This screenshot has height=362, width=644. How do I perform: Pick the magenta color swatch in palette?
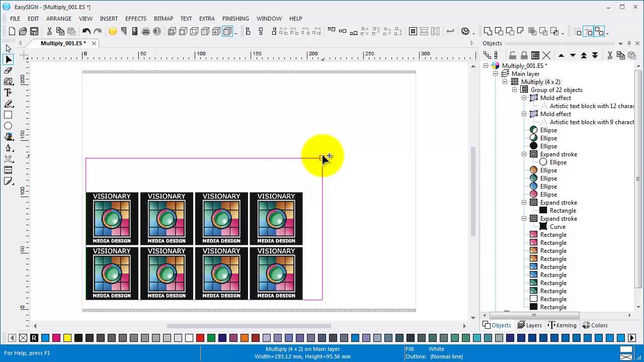pyautogui.click(x=56, y=338)
